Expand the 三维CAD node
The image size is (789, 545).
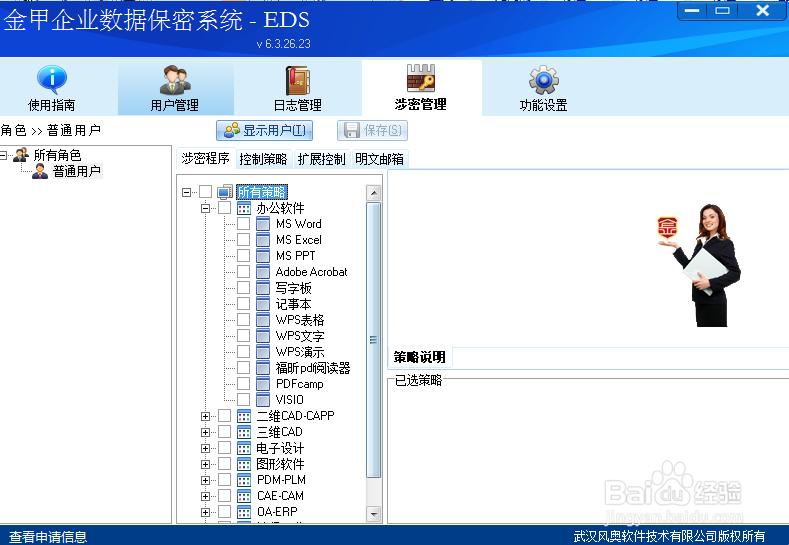(205, 432)
